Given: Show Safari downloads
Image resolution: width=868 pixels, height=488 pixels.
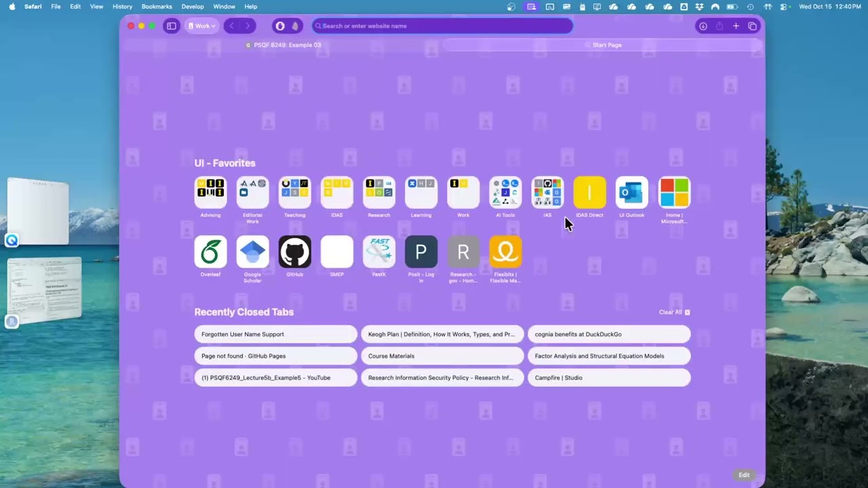Looking at the screenshot, I should [703, 26].
